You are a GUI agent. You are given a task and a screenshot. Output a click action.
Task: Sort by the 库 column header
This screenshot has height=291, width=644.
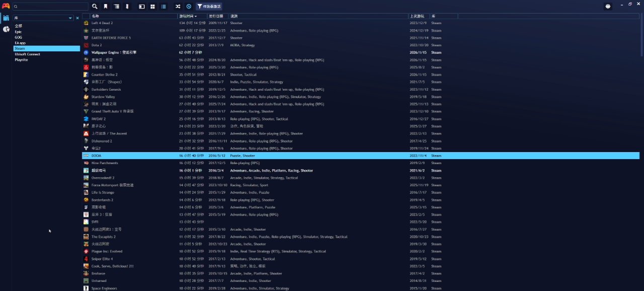tap(444, 16)
